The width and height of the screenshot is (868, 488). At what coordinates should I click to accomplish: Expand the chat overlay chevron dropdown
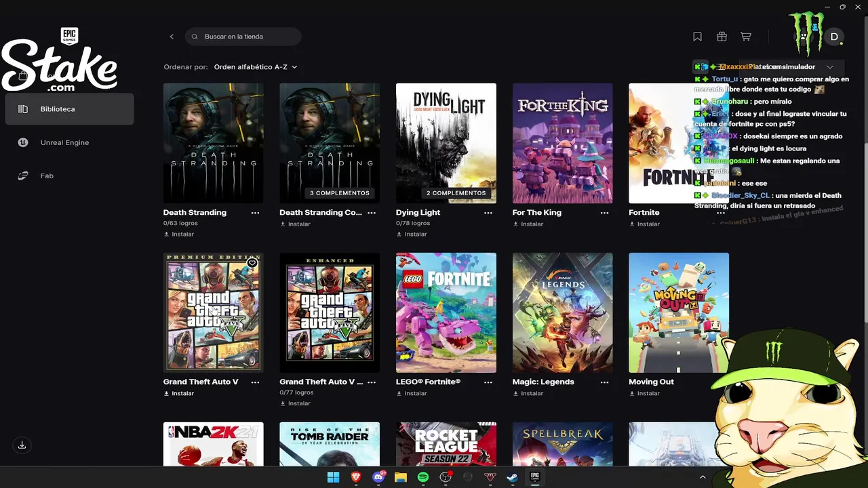(x=830, y=67)
